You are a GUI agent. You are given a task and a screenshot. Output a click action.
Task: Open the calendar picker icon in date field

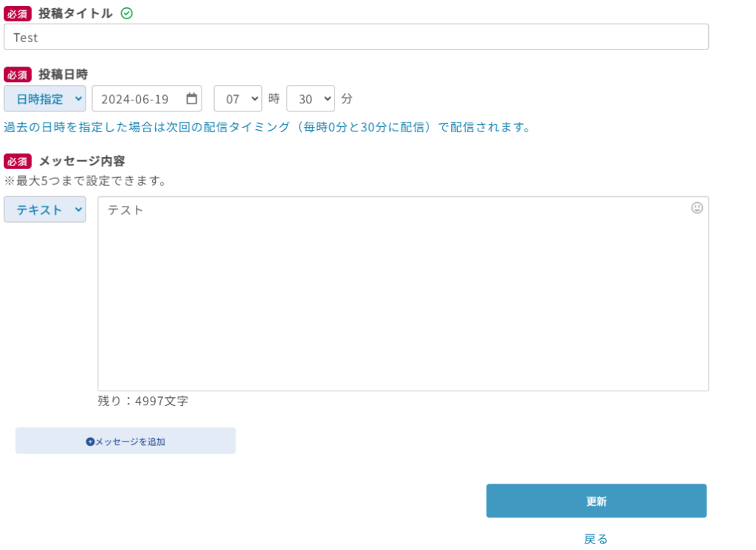191,98
